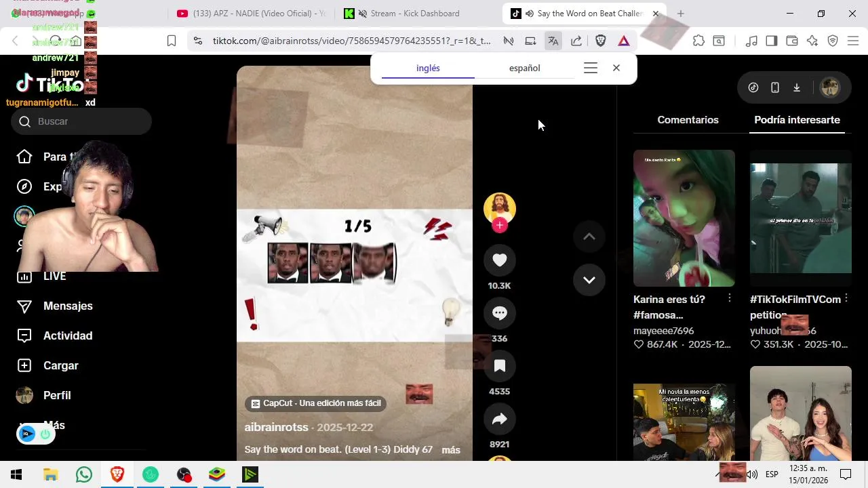Click the mobile app phone icon

tap(775, 87)
